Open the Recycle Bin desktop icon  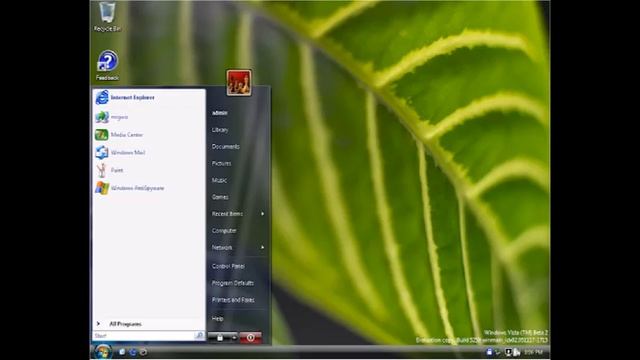pos(107,17)
